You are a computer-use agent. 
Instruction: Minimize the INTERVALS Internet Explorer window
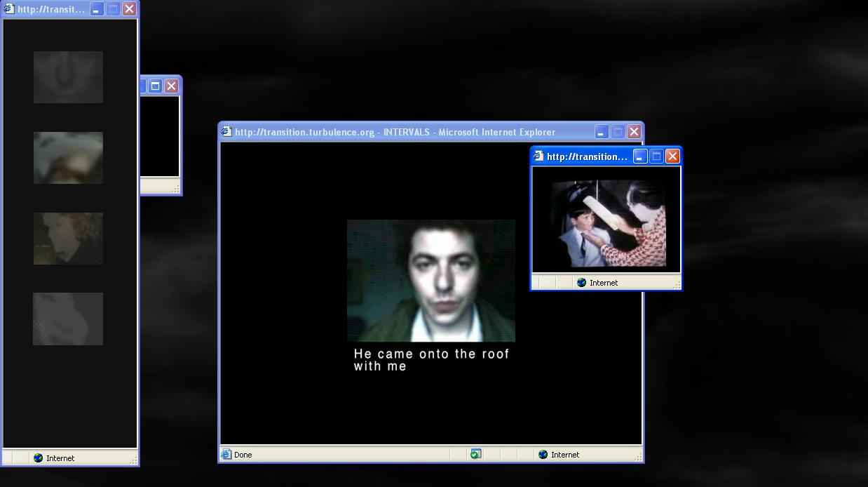point(602,132)
